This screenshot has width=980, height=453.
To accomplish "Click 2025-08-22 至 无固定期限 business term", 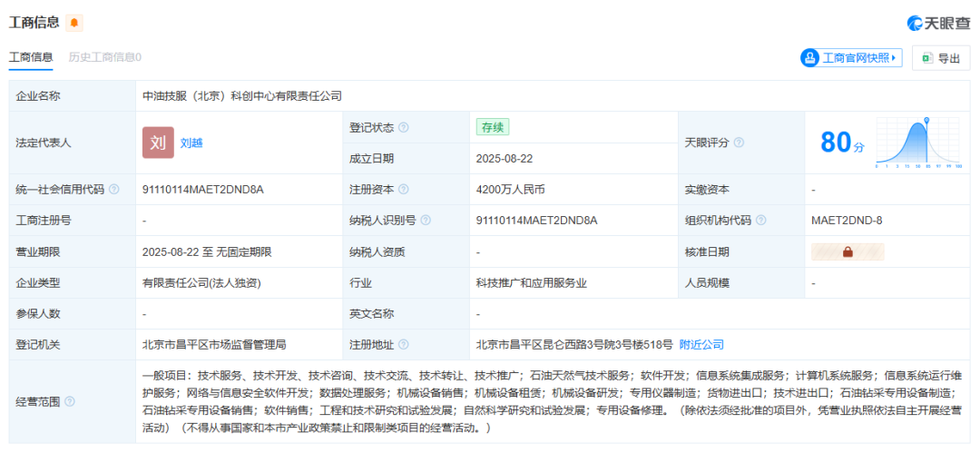I will click(x=207, y=251).
